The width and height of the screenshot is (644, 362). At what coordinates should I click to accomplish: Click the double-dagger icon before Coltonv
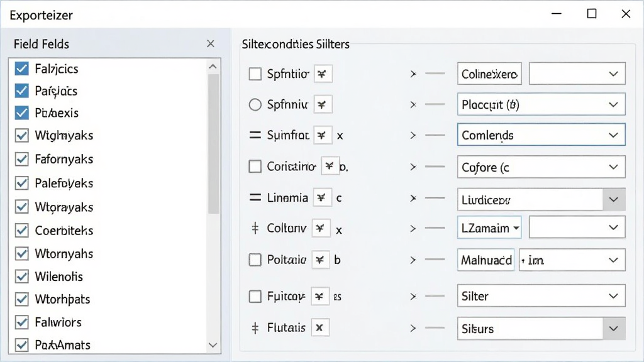[x=255, y=228]
